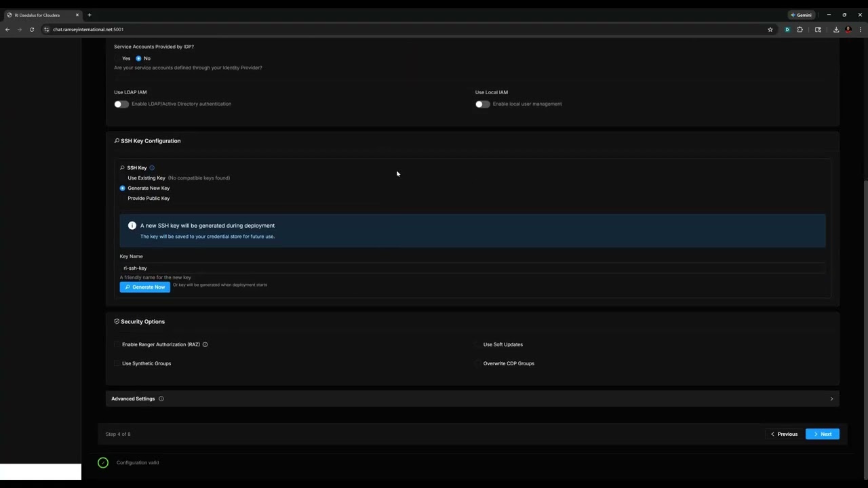
Task: Click the Security Options heading
Action: click(x=139, y=321)
